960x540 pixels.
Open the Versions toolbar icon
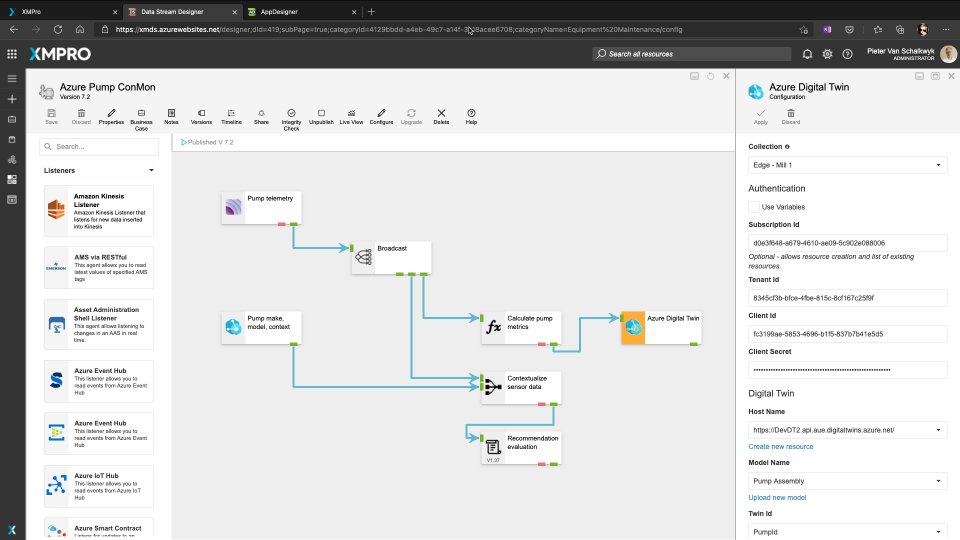[x=201, y=116]
